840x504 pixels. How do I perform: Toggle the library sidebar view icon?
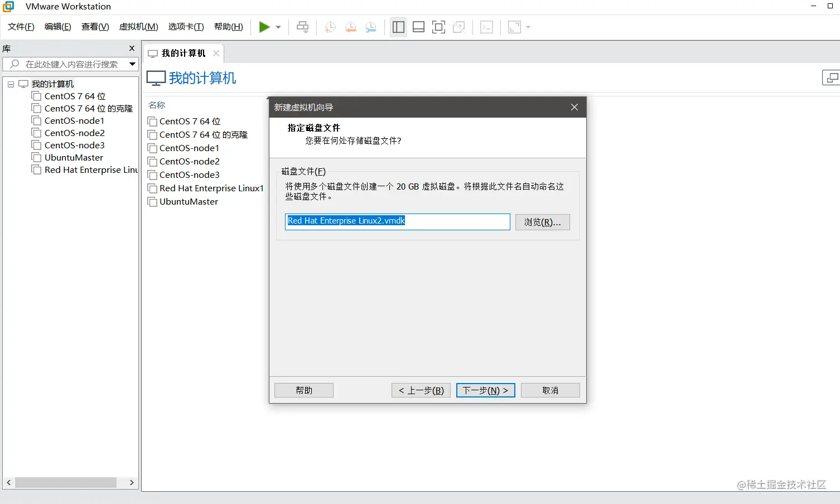pos(398,27)
